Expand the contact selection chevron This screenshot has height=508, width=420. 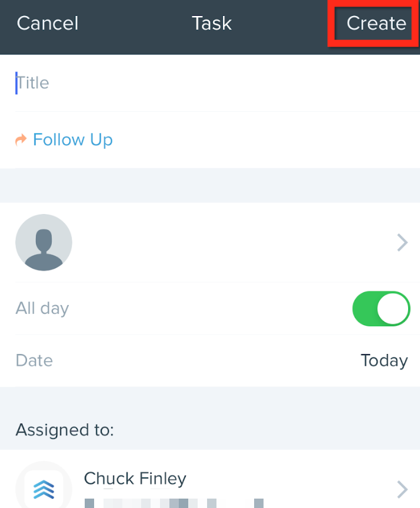[x=402, y=242]
